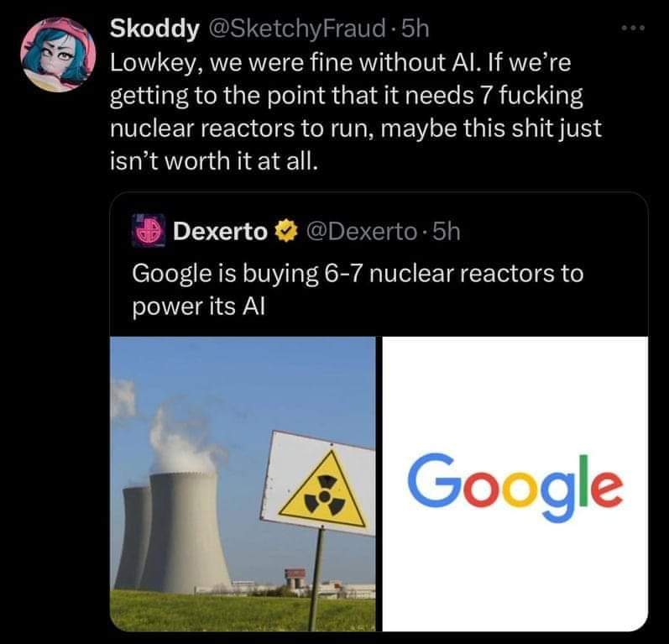669x644 pixels.
Task: Open the @SketchyFraud handle link
Action: pos(295,29)
